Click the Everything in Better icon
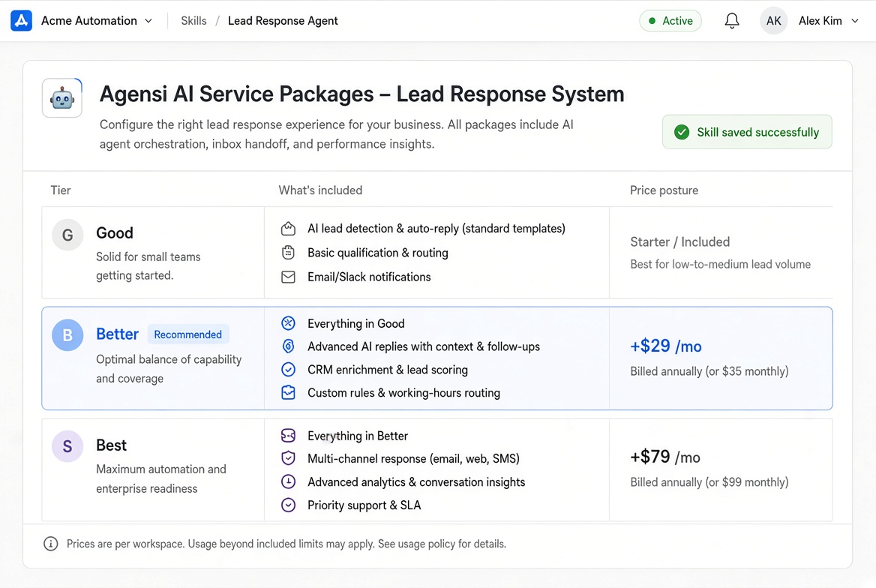The height and width of the screenshot is (588, 876). [x=288, y=436]
